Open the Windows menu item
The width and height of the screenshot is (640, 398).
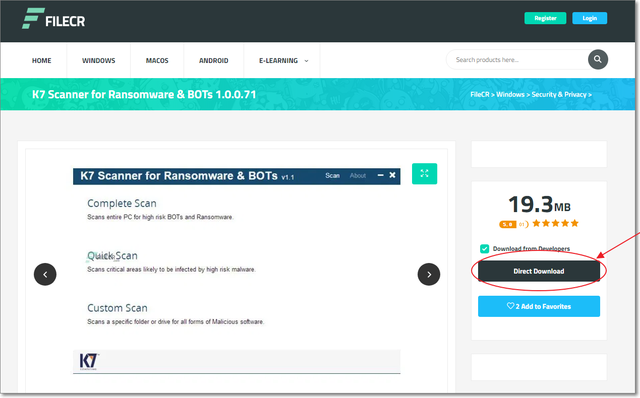98,60
